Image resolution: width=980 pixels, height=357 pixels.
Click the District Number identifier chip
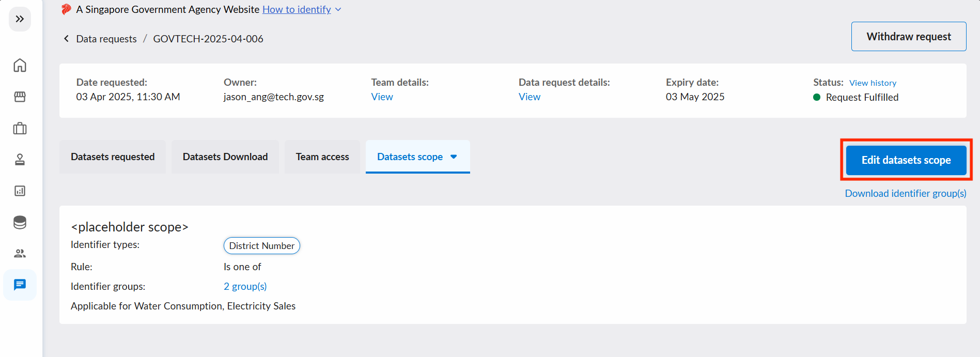click(262, 246)
